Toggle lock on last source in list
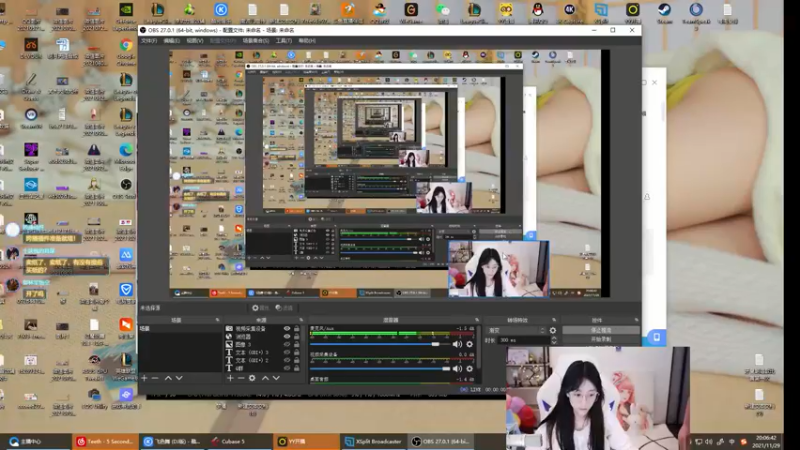This screenshot has width=800, height=450. [296, 368]
